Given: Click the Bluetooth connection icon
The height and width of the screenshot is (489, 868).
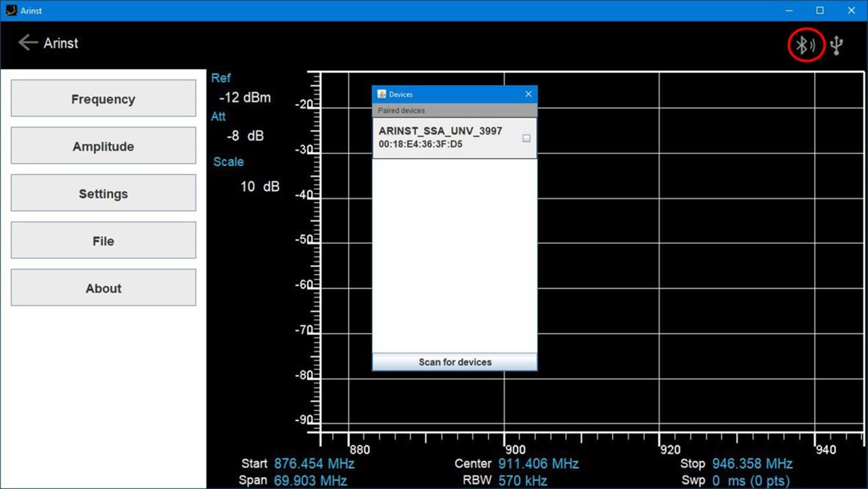Looking at the screenshot, I should (805, 45).
